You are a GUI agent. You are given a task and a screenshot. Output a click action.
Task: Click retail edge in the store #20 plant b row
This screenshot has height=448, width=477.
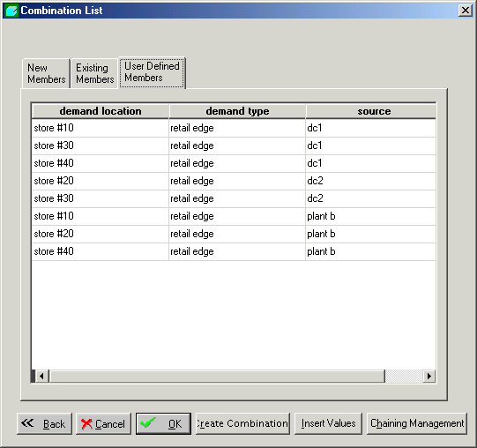tap(237, 234)
